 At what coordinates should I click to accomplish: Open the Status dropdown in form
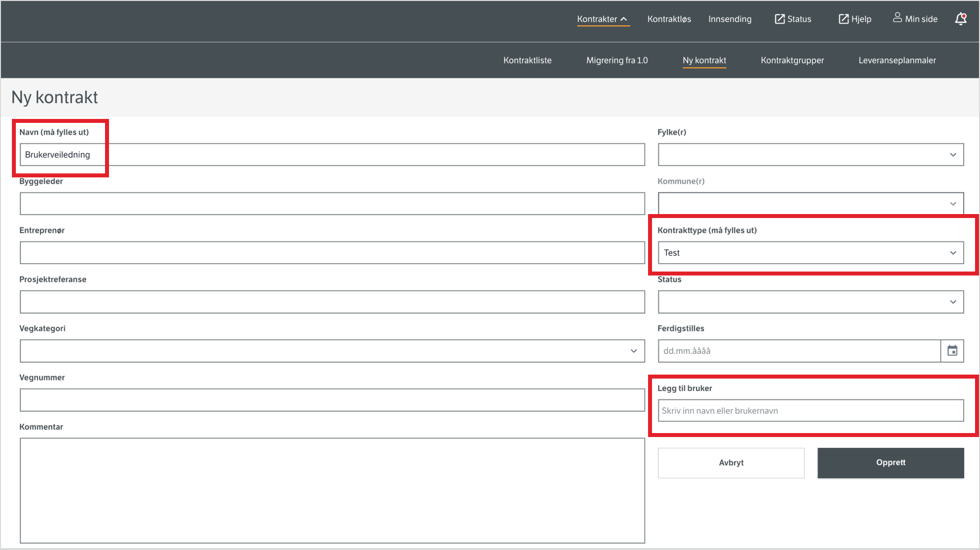[x=811, y=302]
